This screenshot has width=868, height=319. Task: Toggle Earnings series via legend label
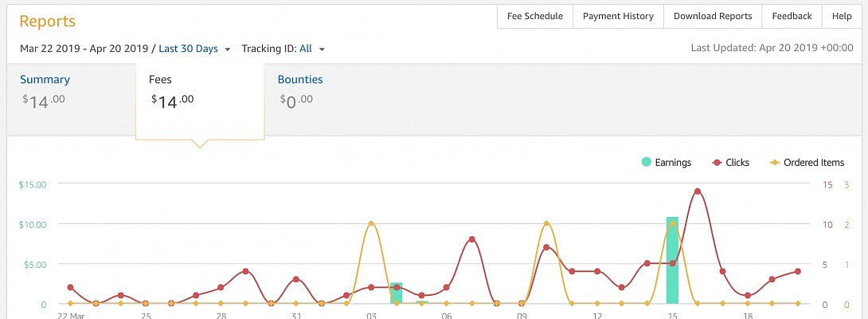pos(673,163)
